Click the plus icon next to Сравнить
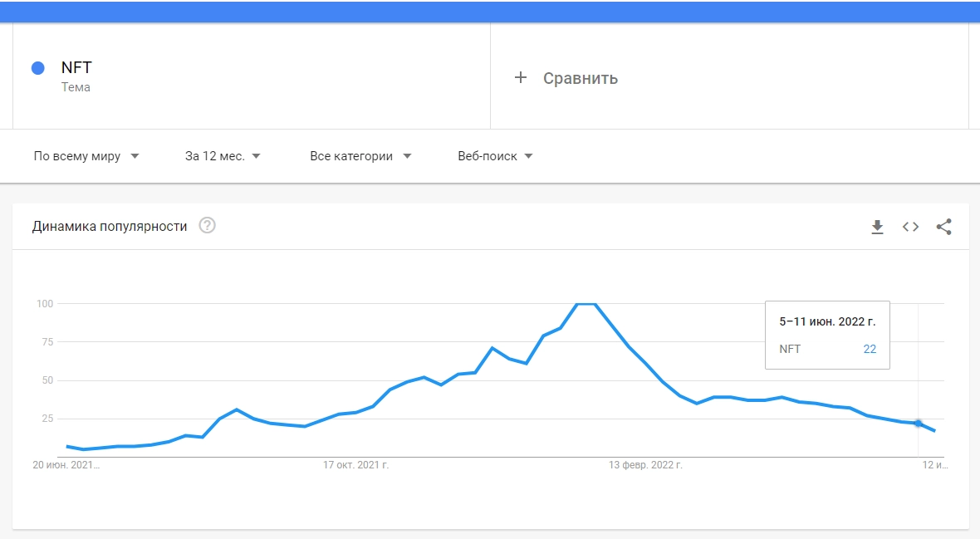 click(x=521, y=77)
